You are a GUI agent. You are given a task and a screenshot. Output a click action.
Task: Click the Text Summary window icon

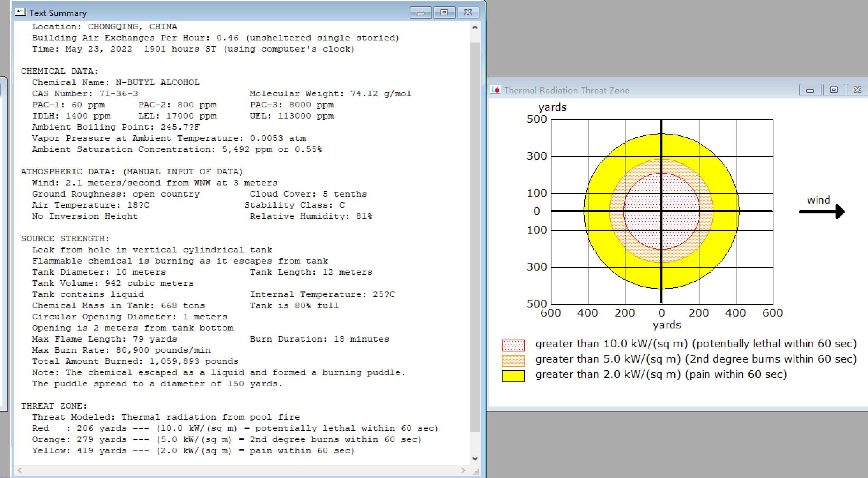21,13
